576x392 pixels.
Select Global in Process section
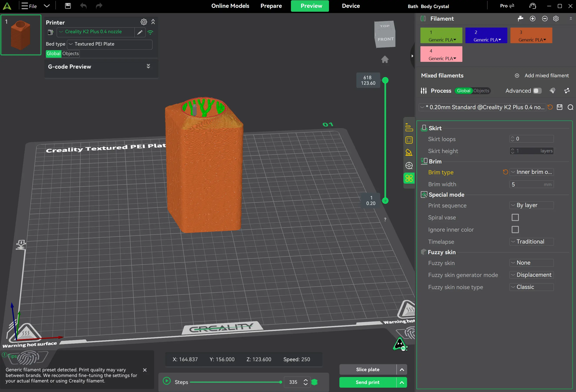coord(463,91)
